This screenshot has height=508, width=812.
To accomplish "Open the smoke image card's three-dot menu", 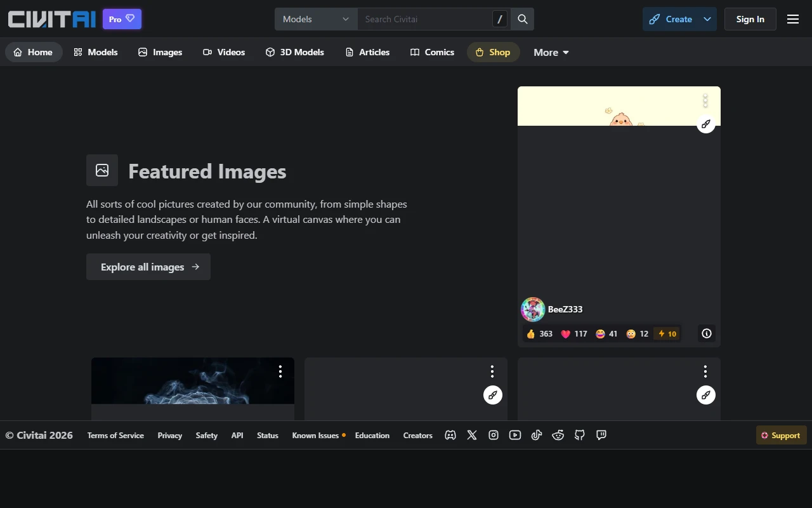I will coord(280,371).
